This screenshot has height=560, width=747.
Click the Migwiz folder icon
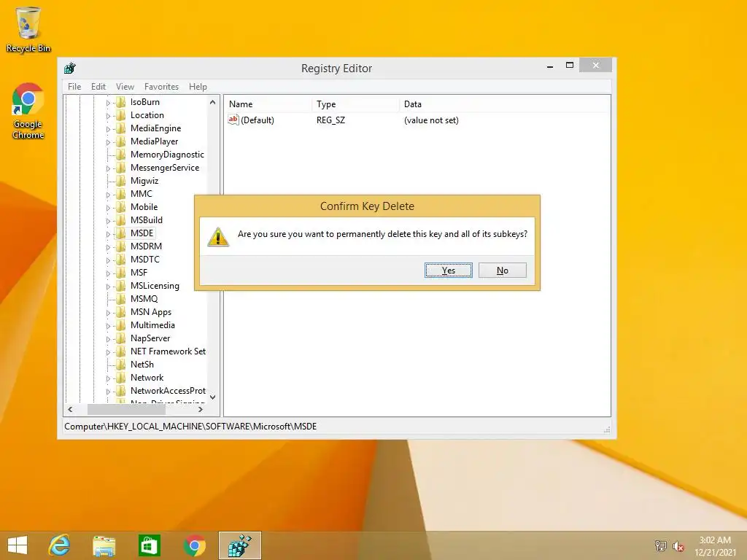(121, 181)
